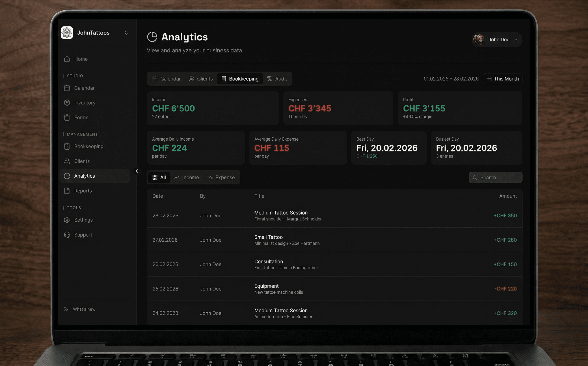
Task: Switch to the Audit tab
Action: (277, 79)
